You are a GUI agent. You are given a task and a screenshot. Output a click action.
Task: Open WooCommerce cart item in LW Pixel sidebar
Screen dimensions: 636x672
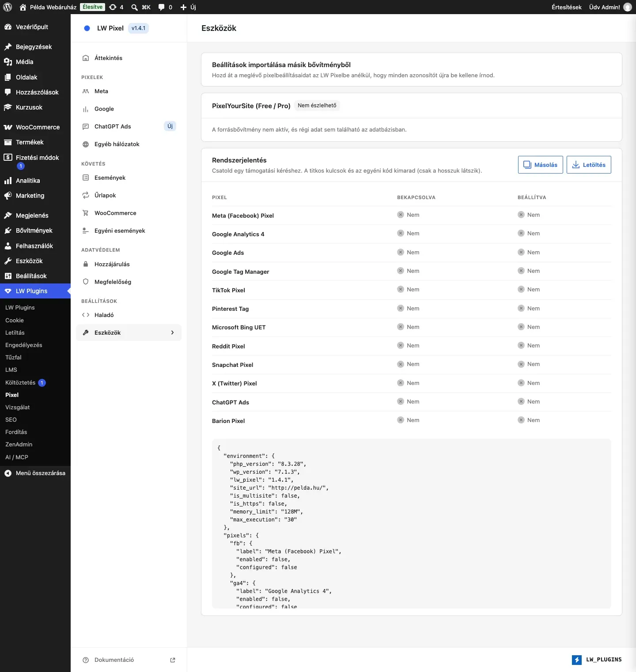pos(129,213)
